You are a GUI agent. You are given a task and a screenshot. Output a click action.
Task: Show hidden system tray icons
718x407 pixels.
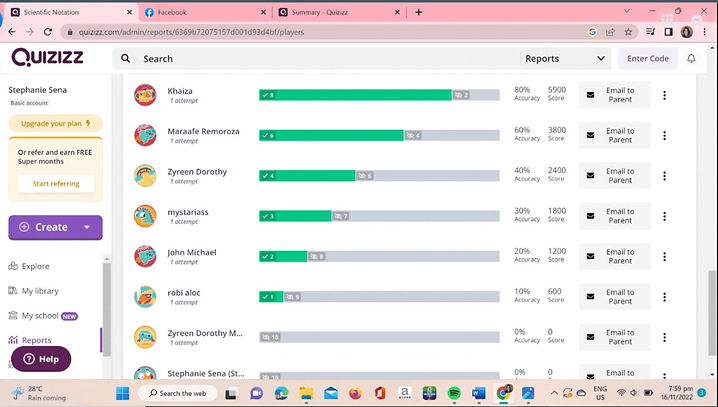pos(554,393)
